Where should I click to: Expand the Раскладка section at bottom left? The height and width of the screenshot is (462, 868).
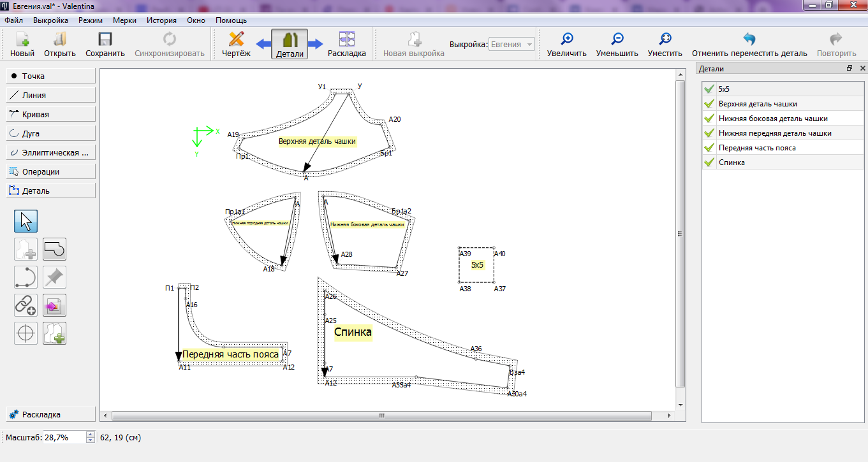pos(50,414)
